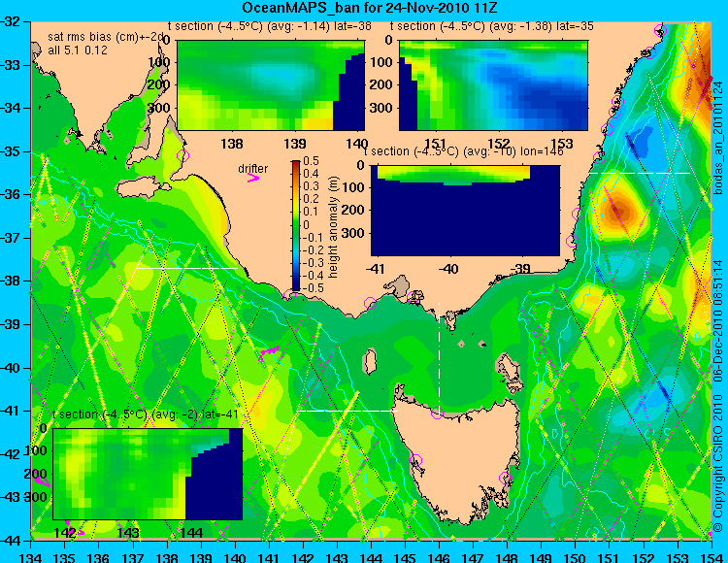Screen dimensions: 728x563
Task: Click the lat=-35 section title text
Action: pyautogui.click(x=492, y=26)
